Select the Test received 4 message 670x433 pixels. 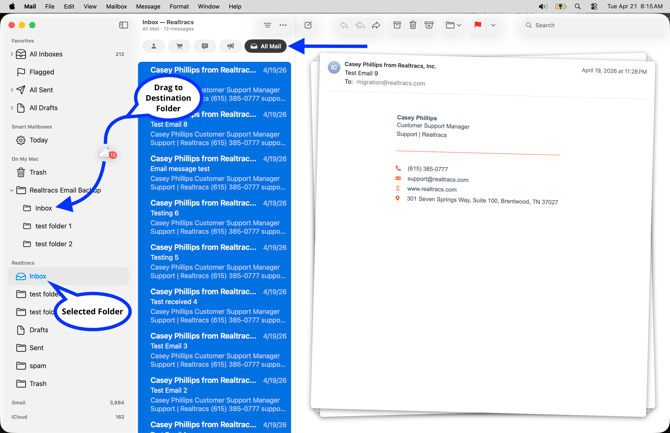coord(215,306)
